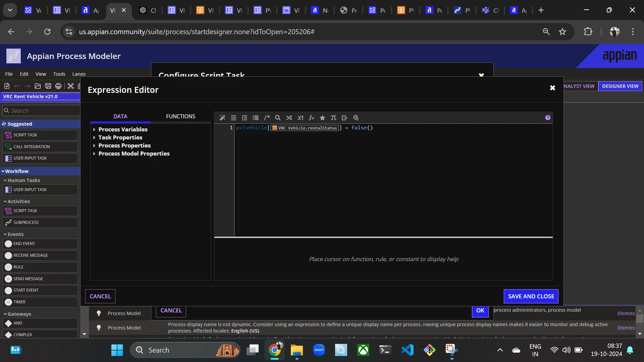
Task: Collapse the Activities palette group
Action: click(x=5, y=201)
